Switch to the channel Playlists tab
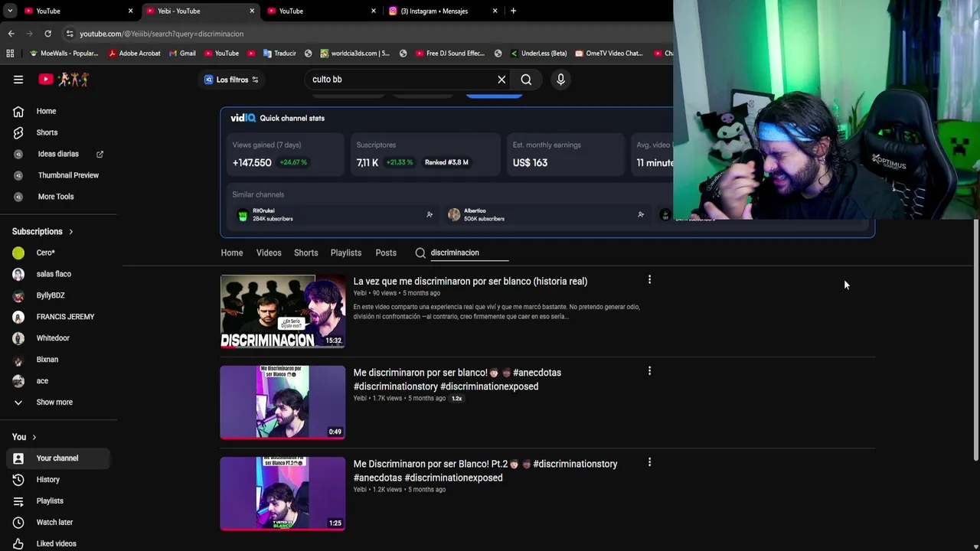 click(346, 253)
